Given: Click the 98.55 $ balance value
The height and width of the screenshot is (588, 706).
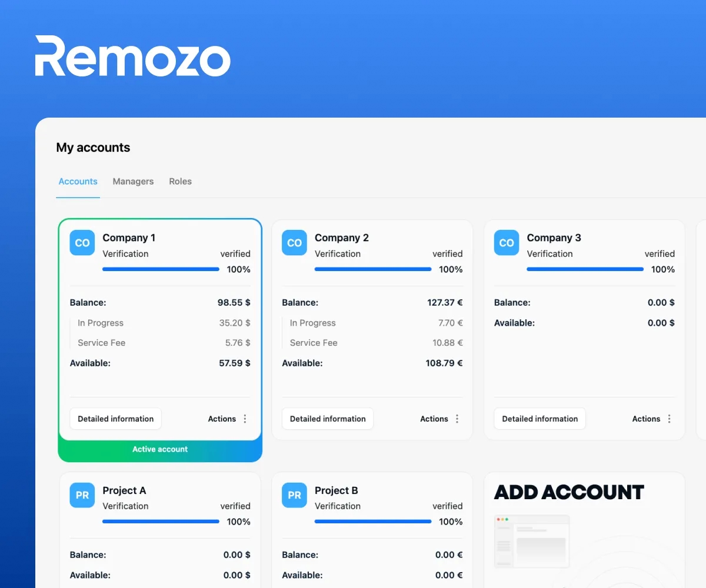Looking at the screenshot, I should [234, 303].
